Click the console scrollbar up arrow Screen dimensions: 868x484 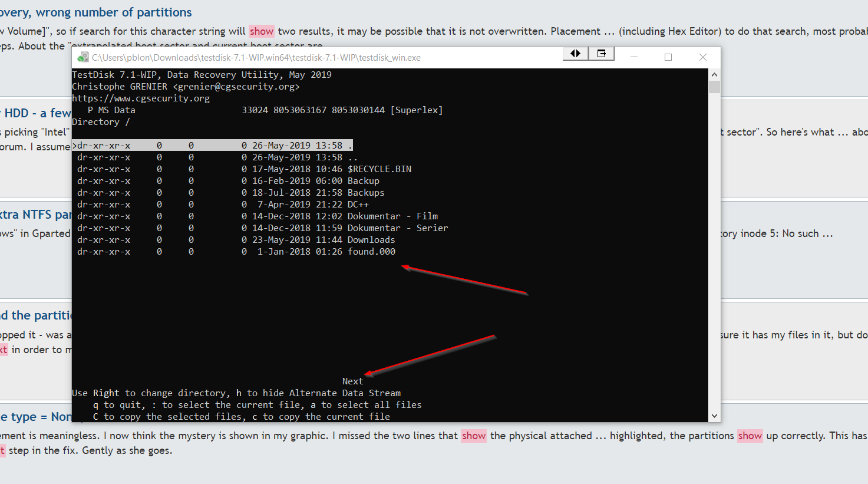pos(714,75)
